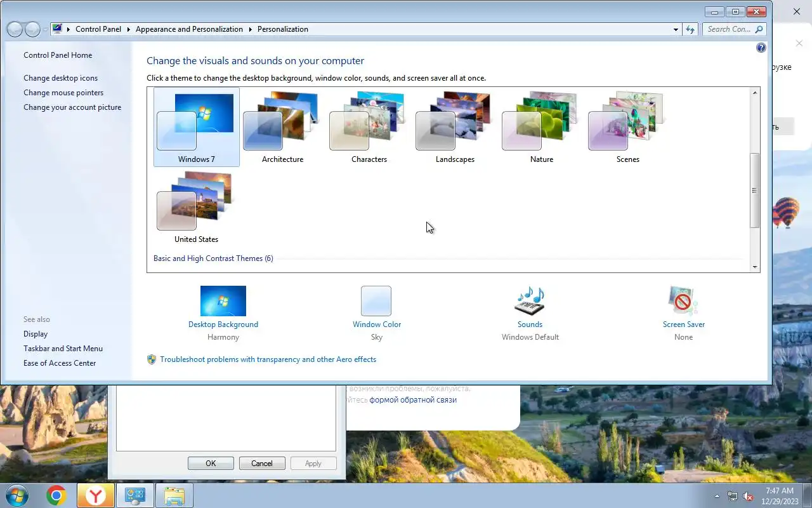
Task: Pick the Nature theme
Action: (541, 128)
